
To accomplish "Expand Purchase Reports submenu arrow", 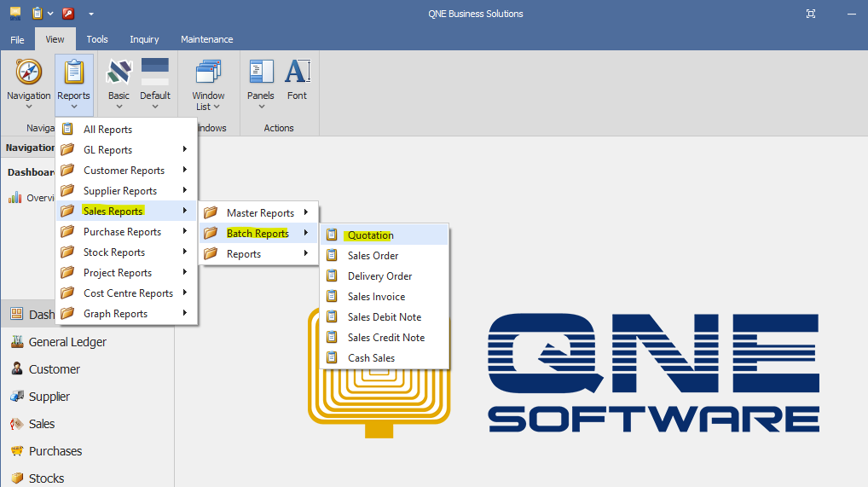I will (185, 231).
